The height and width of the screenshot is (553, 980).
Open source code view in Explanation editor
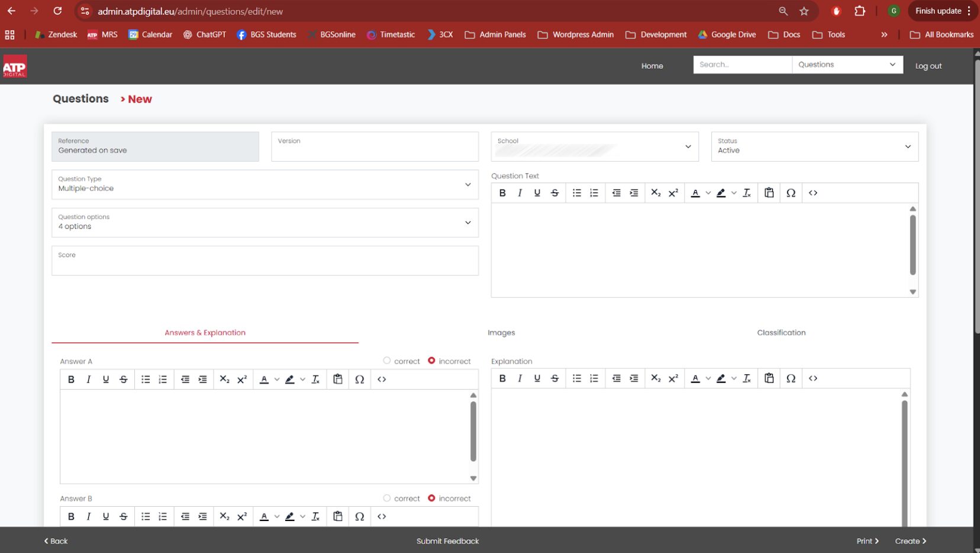point(813,378)
